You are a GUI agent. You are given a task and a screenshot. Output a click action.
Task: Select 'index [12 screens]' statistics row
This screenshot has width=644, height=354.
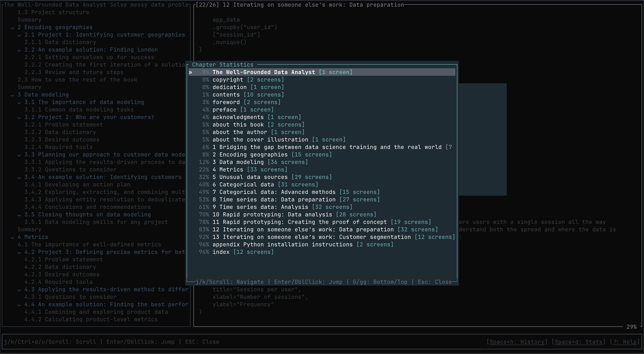click(x=243, y=252)
